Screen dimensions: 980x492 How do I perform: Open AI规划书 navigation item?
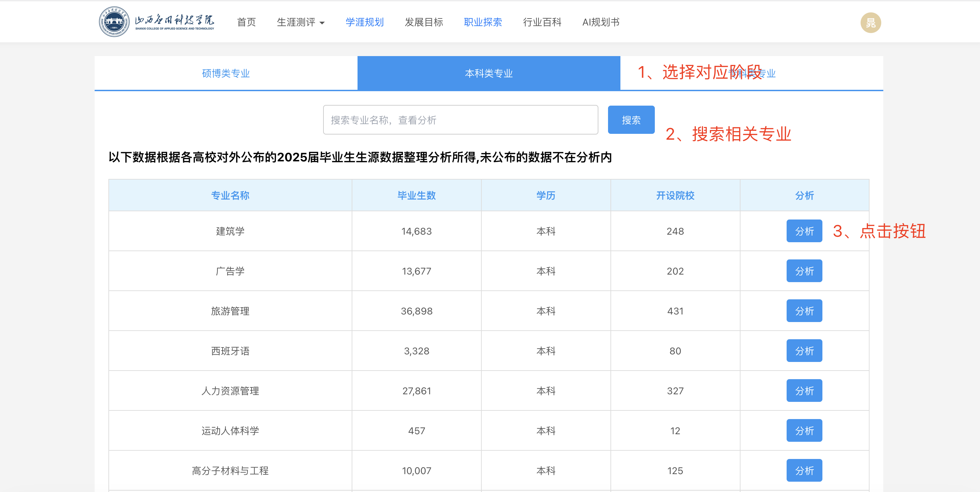[x=601, y=22]
